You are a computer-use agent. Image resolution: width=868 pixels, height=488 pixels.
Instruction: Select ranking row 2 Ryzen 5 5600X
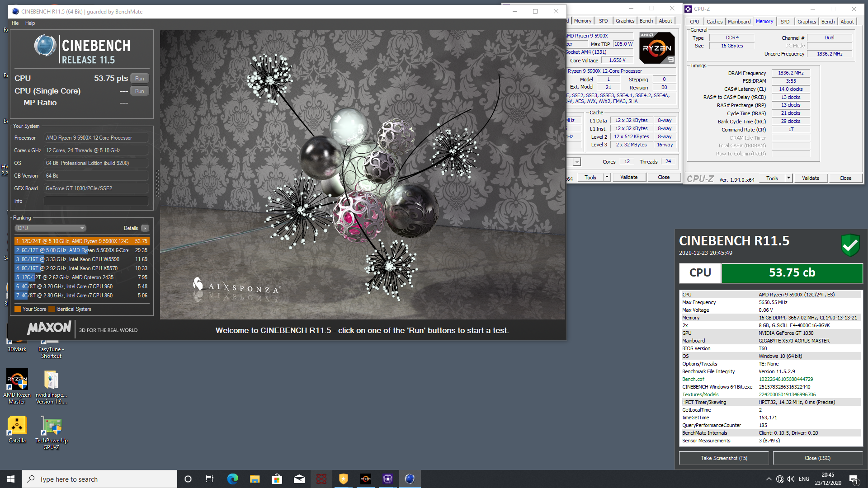82,250
